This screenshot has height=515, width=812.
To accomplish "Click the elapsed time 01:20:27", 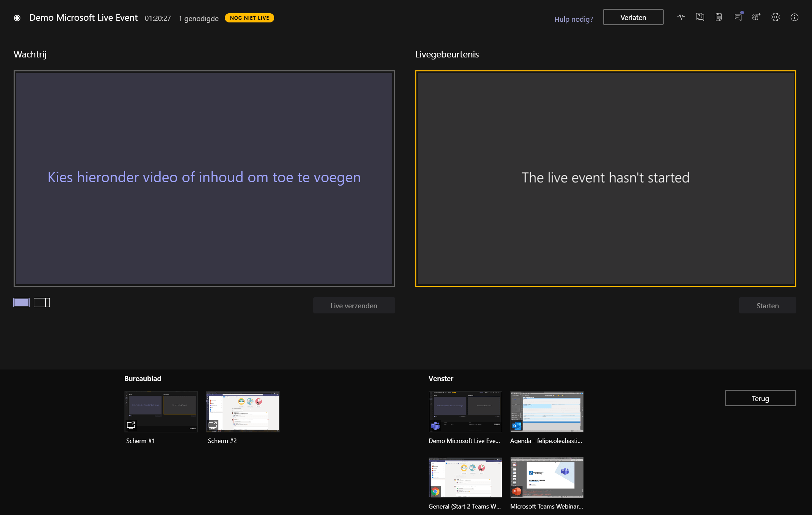I will coord(158,18).
